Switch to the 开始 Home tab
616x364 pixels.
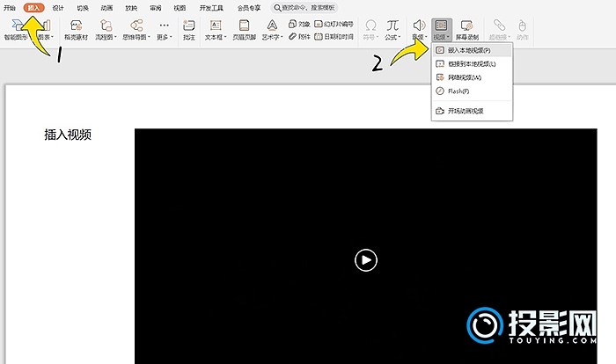point(10,8)
